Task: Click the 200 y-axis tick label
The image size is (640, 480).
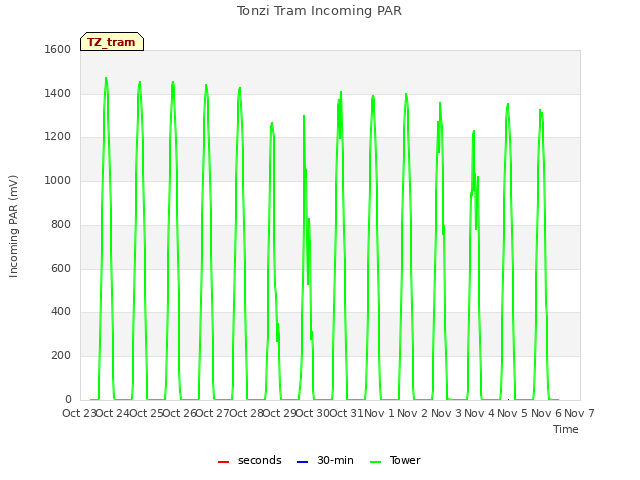Action: [61, 356]
